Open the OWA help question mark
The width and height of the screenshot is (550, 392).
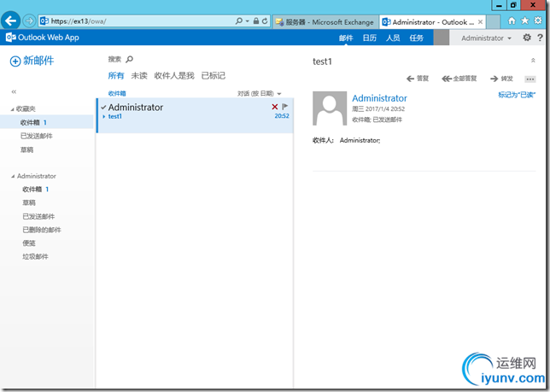(x=540, y=38)
